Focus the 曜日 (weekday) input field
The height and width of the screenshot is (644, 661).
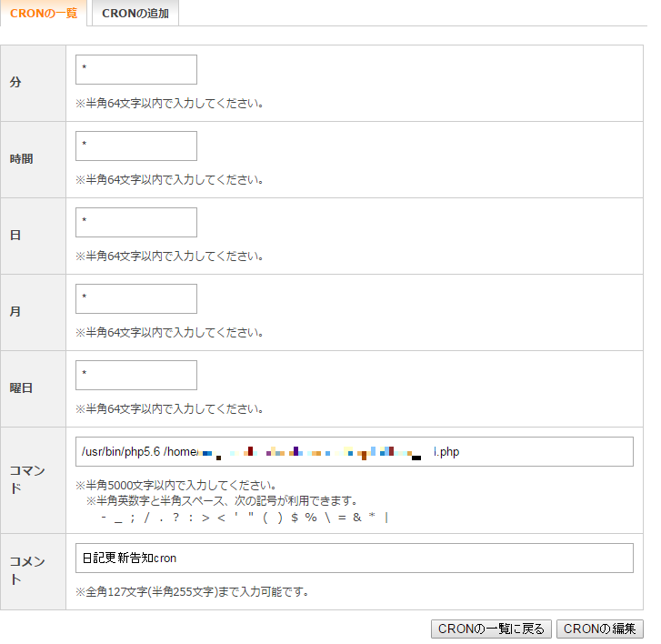click(x=136, y=375)
